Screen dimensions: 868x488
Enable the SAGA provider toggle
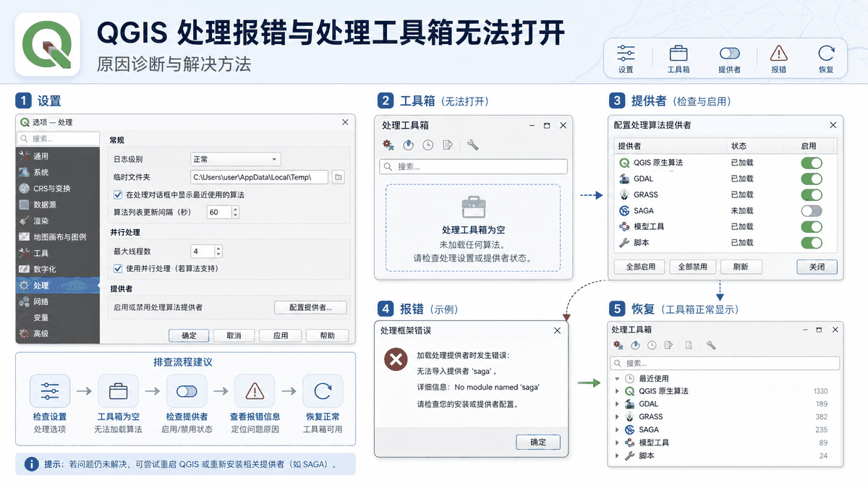[811, 210]
